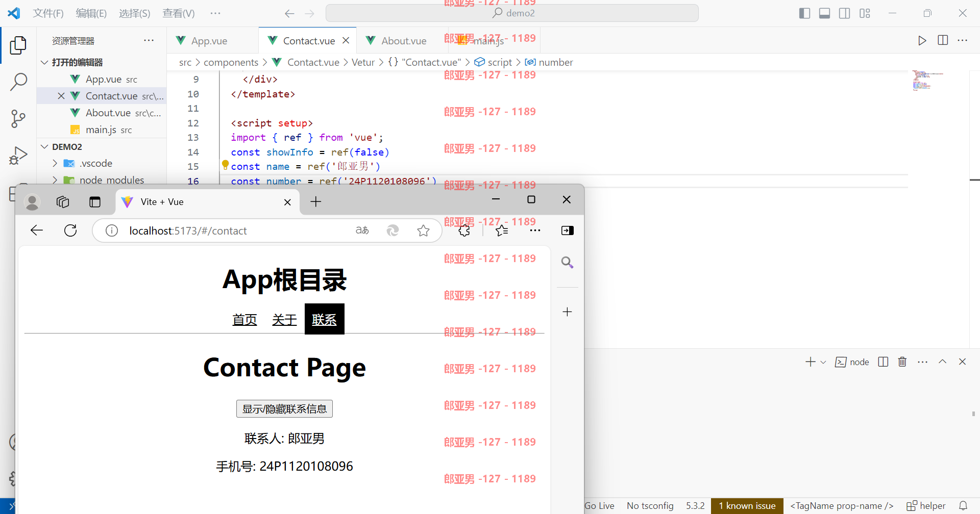This screenshot has height=514, width=980.
Task: Click the 首页 navigation link
Action: [x=244, y=320]
